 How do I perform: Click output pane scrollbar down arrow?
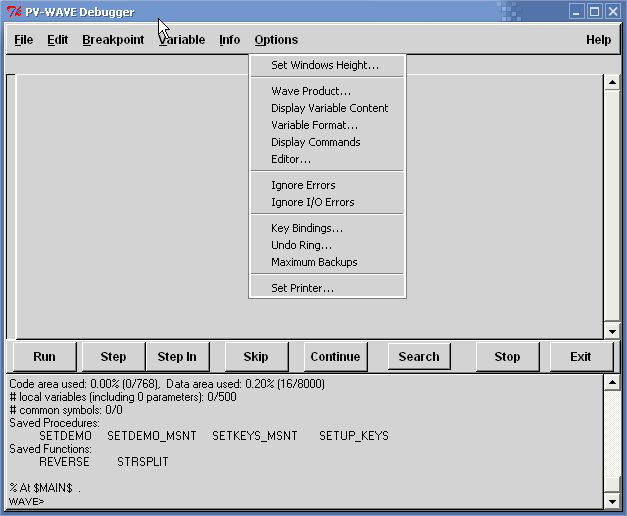point(612,501)
